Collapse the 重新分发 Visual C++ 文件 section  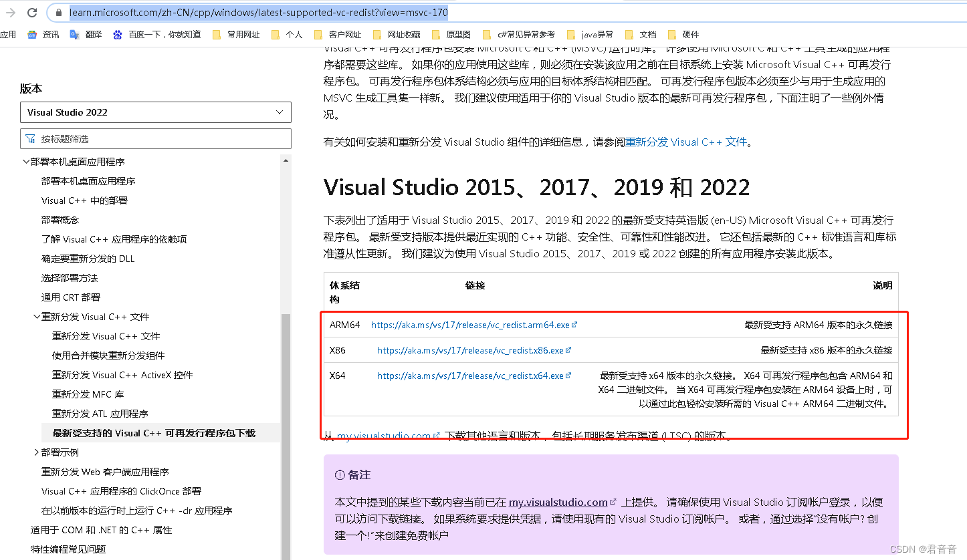coord(37,317)
